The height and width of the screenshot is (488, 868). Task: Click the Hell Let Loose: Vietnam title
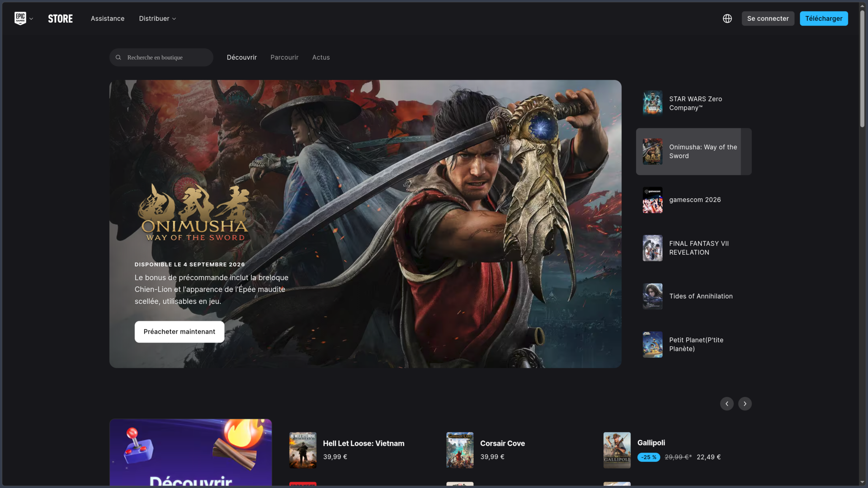point(363,444)
